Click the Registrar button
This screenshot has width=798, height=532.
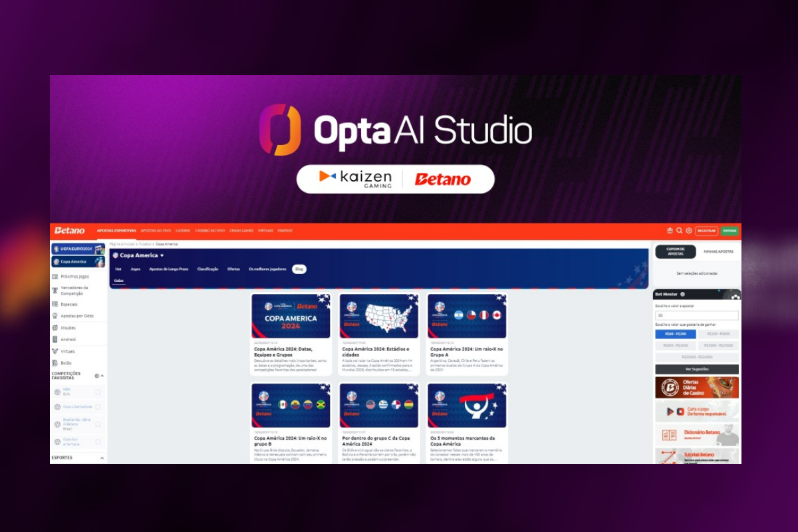coord(707,231)
